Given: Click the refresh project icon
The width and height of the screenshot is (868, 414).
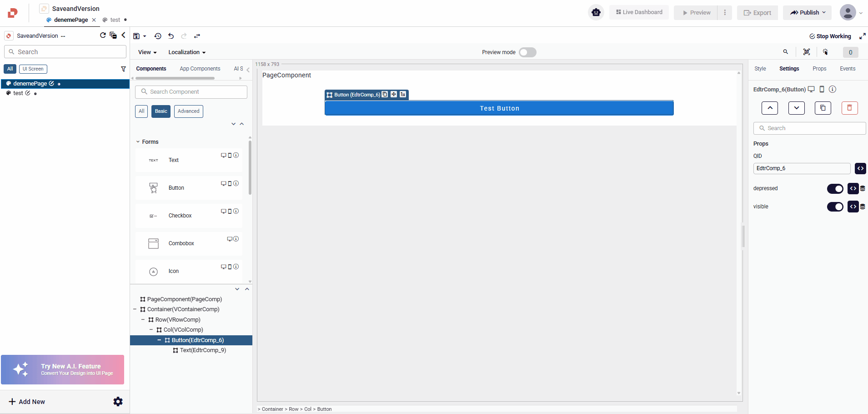Looking at the screenshot, I should (103, 35).
